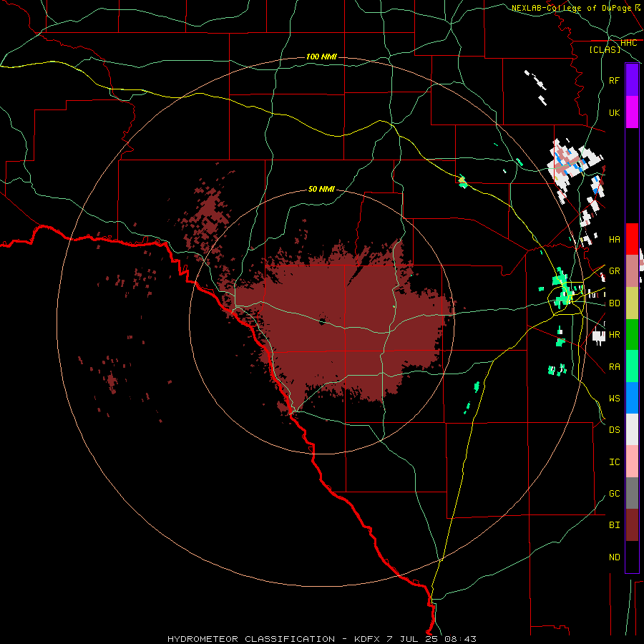Viewport: 644px width, 644px height.
Task: Click the dusty pink GR legend swatch
Action: tap(632, 271)
